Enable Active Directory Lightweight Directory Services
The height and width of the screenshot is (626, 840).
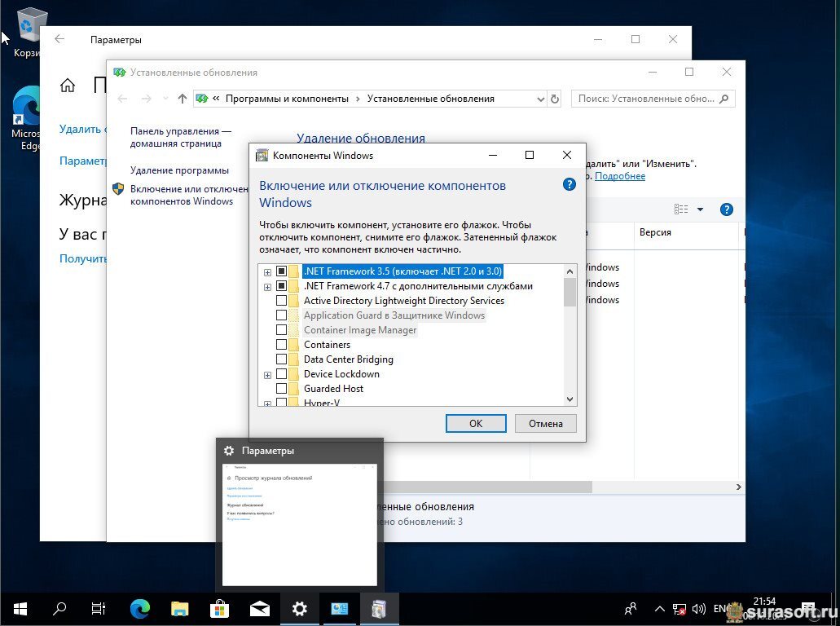[x=281, y=301]
